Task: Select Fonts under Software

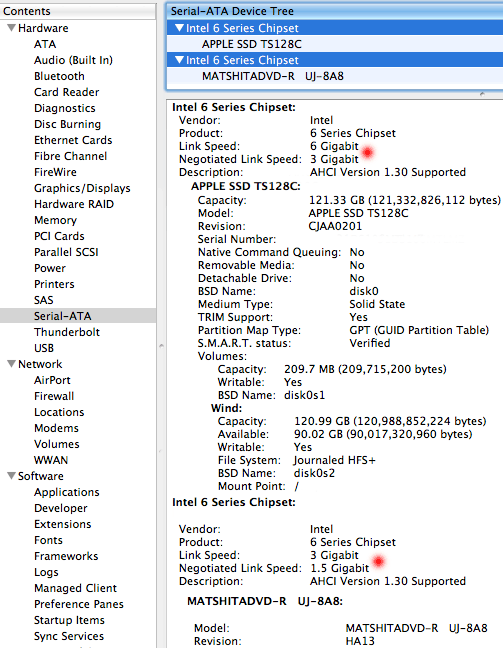Action: [48, 540]
